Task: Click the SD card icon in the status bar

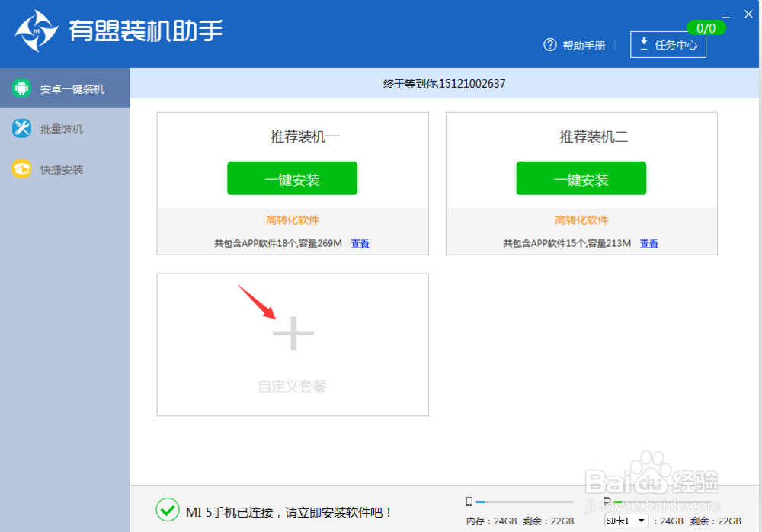Action: click(x=606, y=502)
